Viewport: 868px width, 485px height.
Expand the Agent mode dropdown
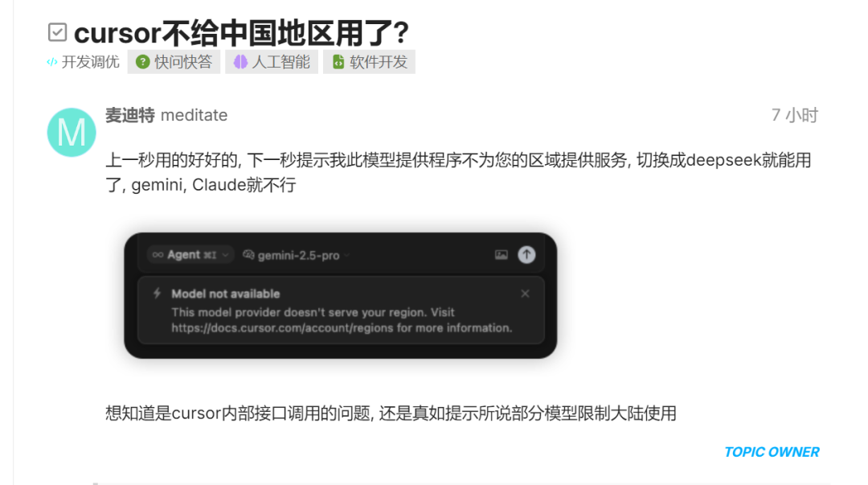(x=190, y=255)
